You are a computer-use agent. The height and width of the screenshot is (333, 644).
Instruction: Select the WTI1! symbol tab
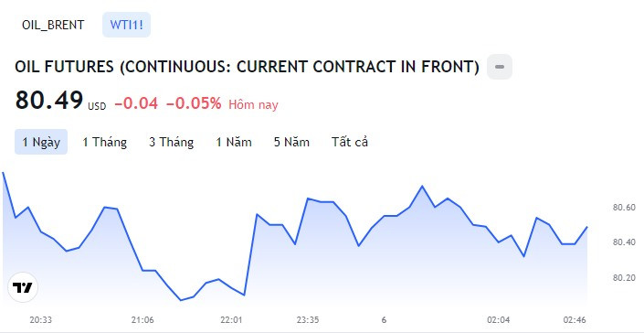(126, 25)
